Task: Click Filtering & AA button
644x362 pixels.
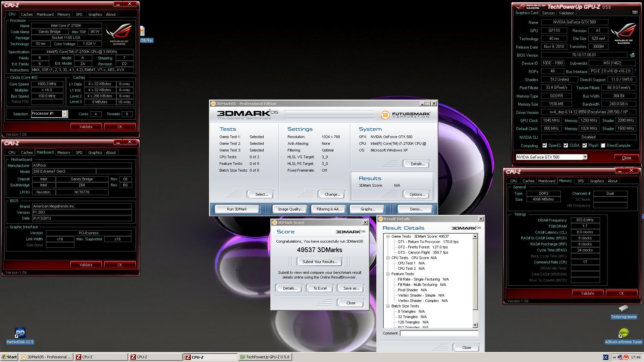Action: (x=329, y=209)
